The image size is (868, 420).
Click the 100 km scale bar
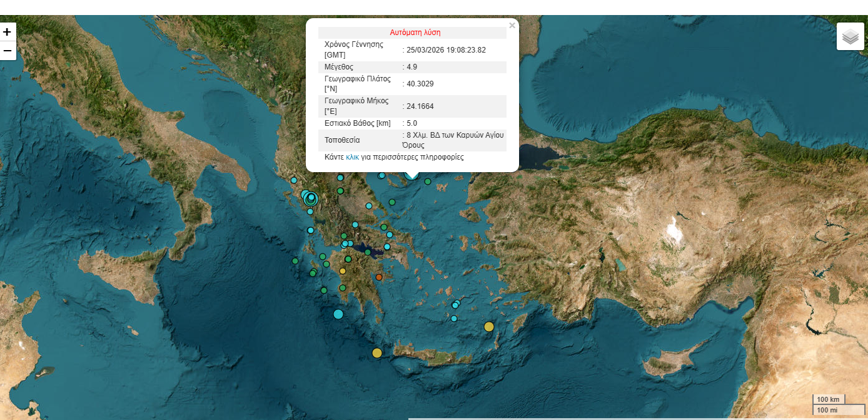click(829, 399)
